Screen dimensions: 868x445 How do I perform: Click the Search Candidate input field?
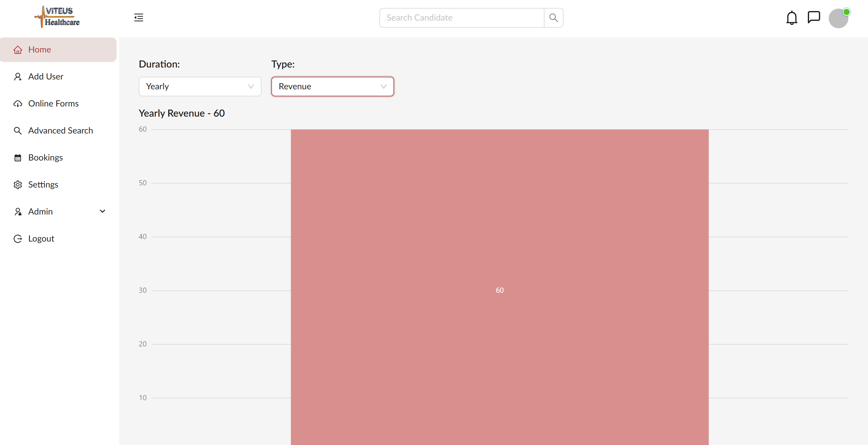pos(462,18)
